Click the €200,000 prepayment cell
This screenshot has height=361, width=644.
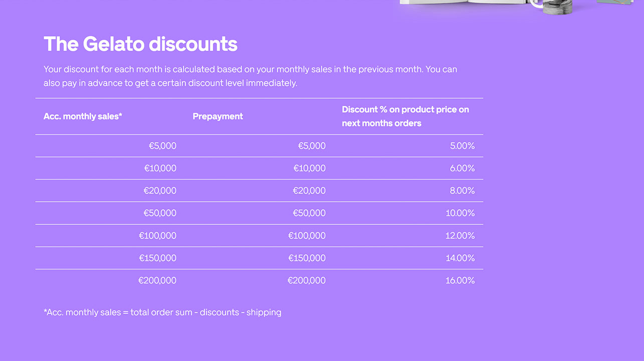click(x=306, y=280)
